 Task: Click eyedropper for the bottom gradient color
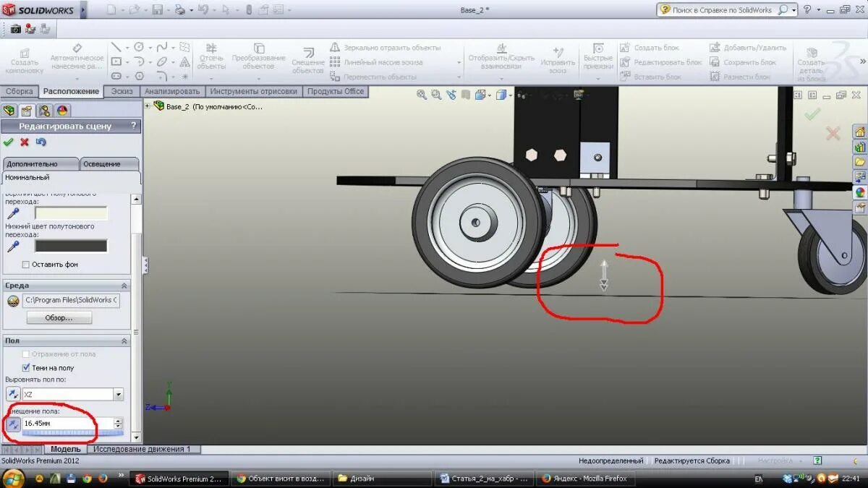(x=13, y=247)
